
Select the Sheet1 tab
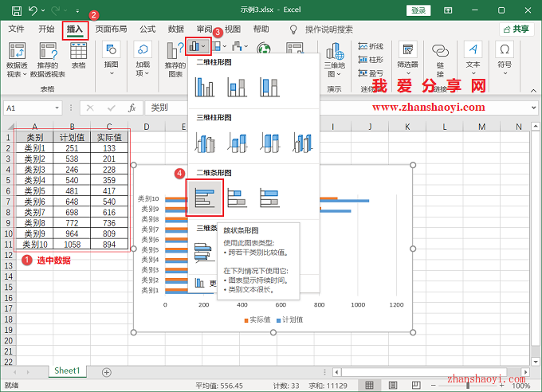tap(67, 371)
